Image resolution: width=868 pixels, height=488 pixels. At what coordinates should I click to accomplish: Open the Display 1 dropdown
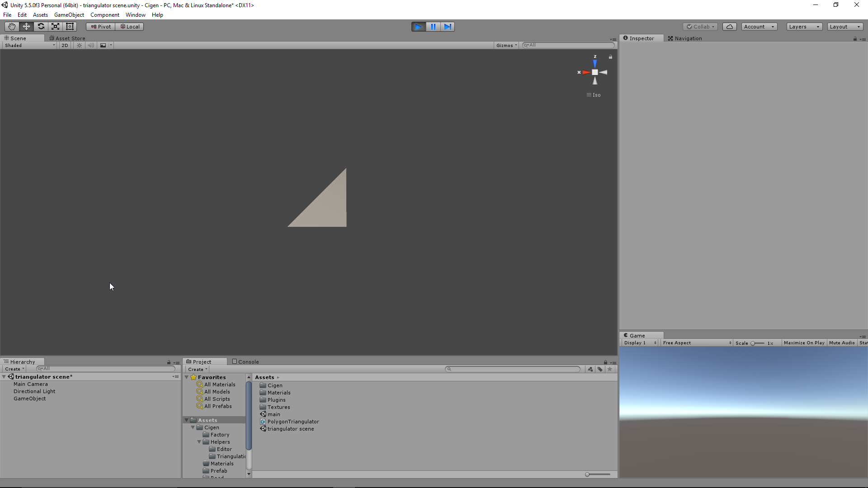[640, 343]
